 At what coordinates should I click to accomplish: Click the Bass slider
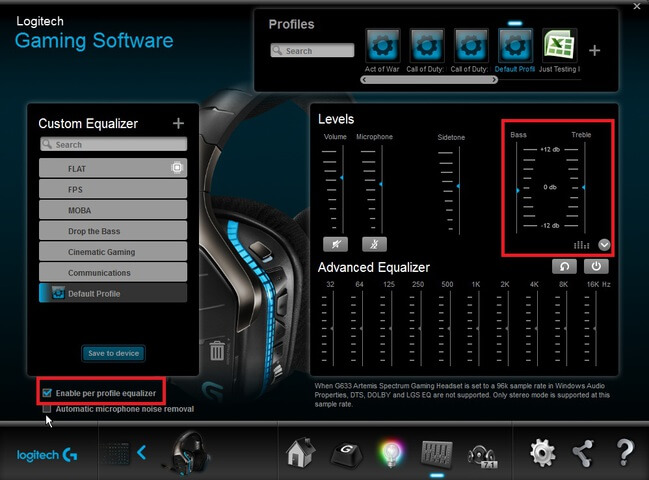pos(517,188)
